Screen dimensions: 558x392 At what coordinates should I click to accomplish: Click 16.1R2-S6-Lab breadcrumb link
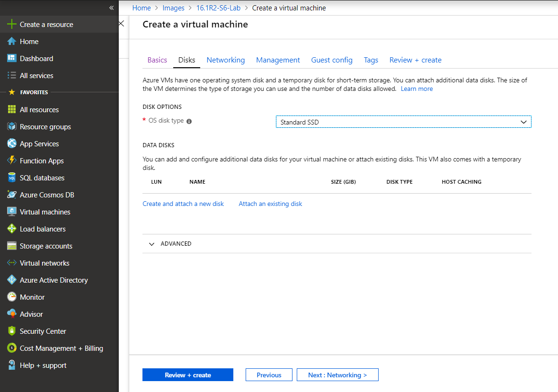point(219,8)
